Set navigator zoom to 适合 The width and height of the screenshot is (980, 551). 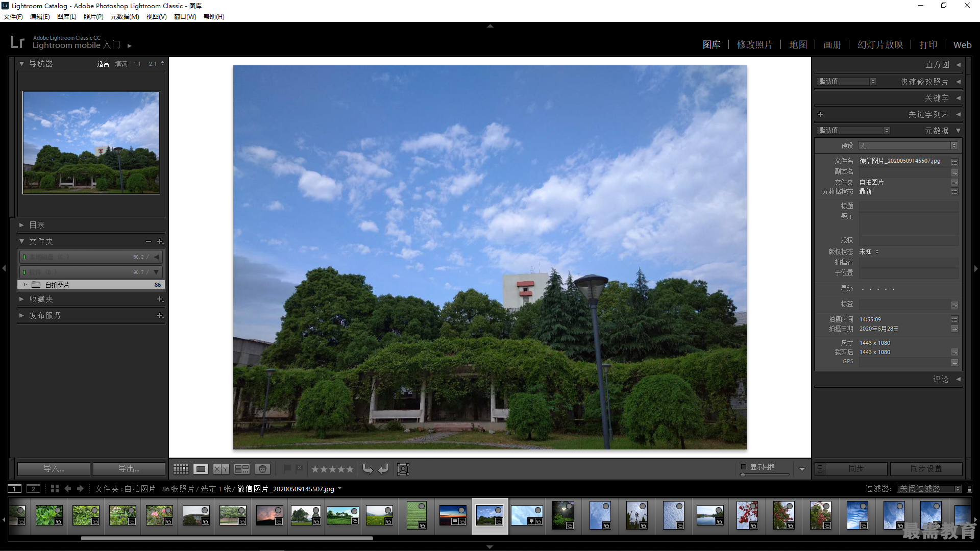103,64
